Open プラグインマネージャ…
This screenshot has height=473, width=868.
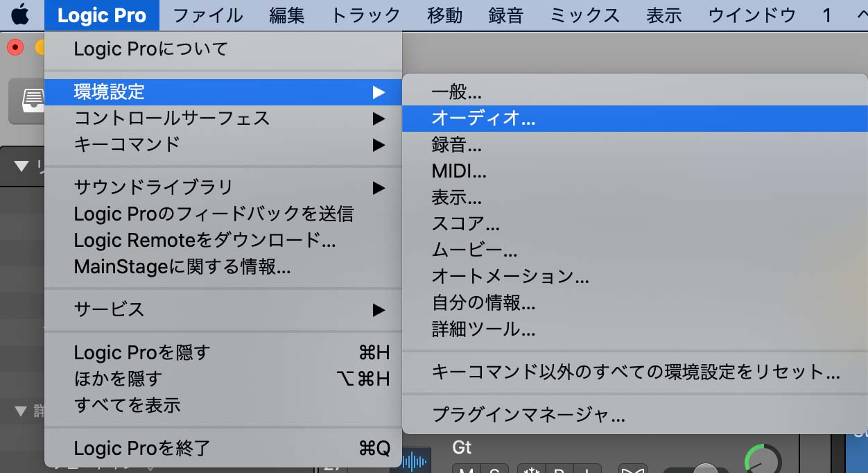point(634,415)
